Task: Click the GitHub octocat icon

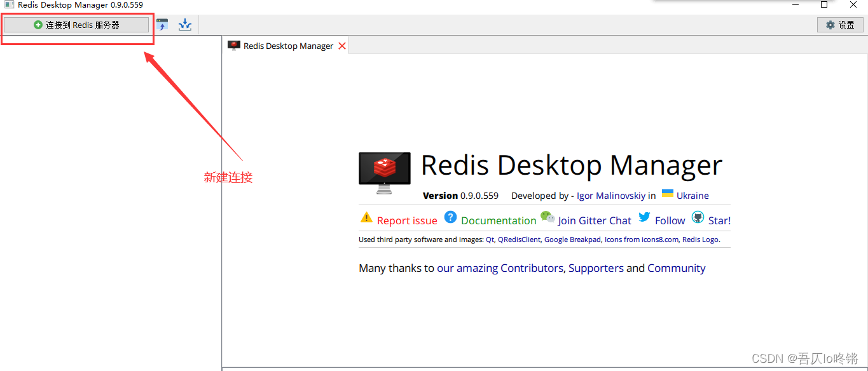Action: click(698, 217)
